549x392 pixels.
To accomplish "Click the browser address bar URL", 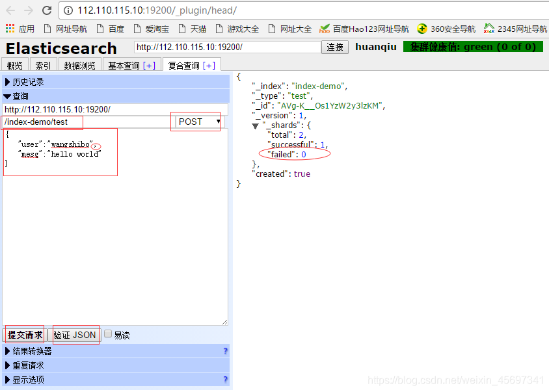I will click(157, 10).
